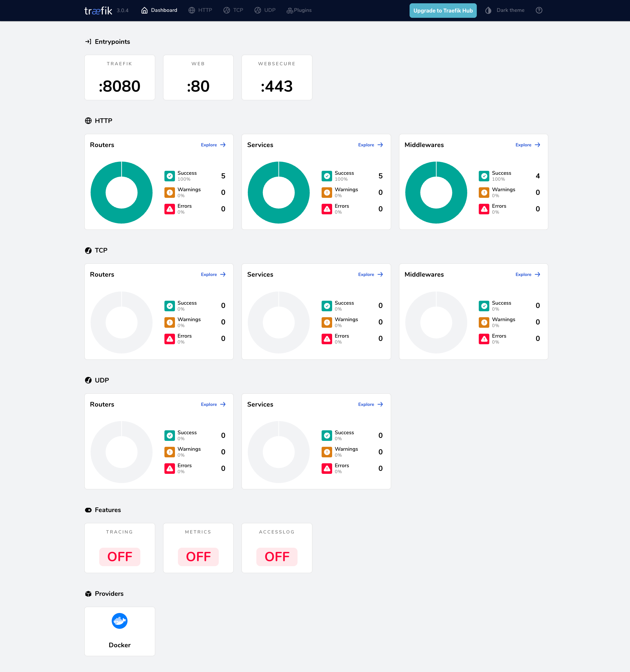Click the UDP icon in the navigation bar

(257, 10)
